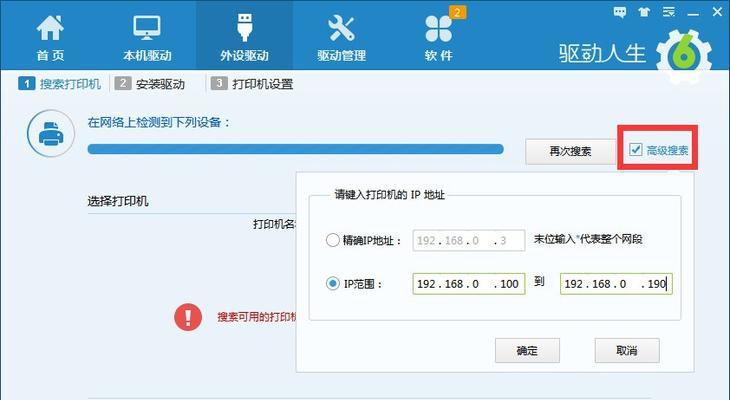Viewport: 730px width, 400px height.
Task: Minimize the window
Action: [x=693, y=14]
